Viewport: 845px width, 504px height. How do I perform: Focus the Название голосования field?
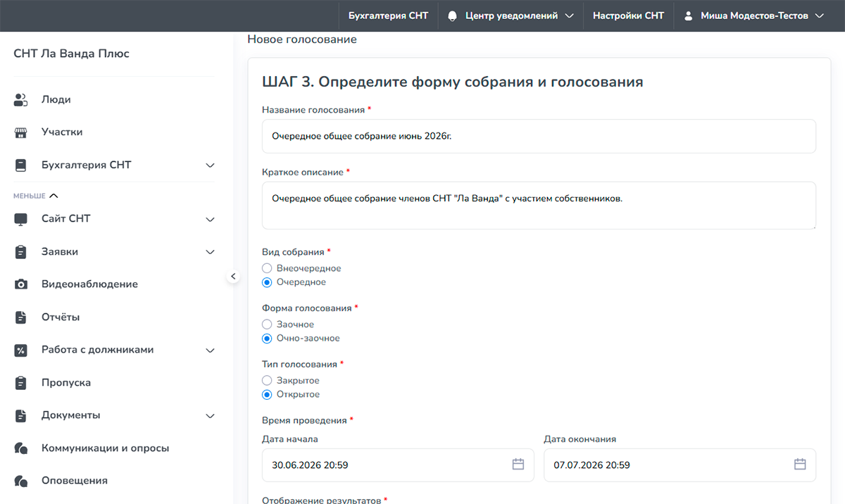pyautogui.click(x=539, y=136)
